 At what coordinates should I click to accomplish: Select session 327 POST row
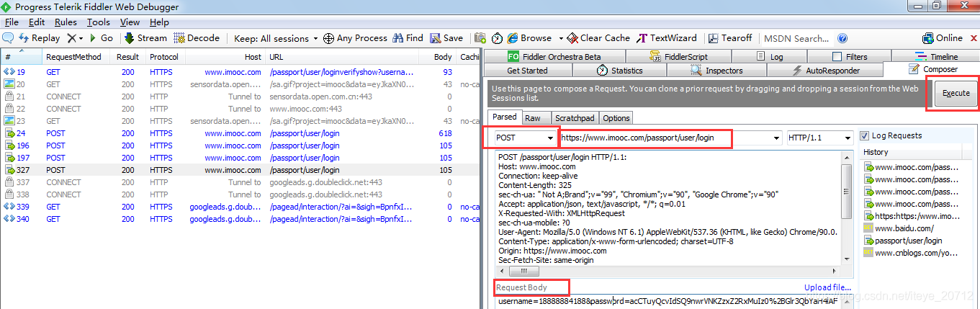tap(240, 170)
